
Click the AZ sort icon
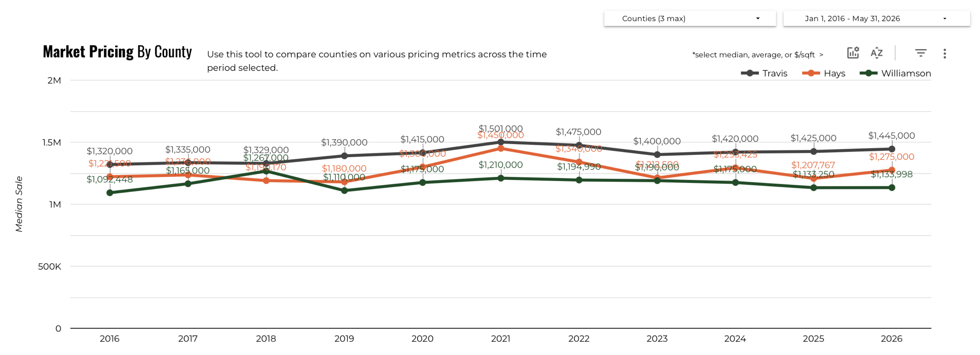(x=877, y=53)
